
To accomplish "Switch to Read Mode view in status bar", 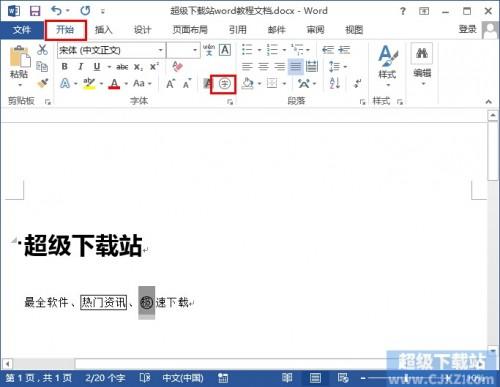I will pos(287,378).
